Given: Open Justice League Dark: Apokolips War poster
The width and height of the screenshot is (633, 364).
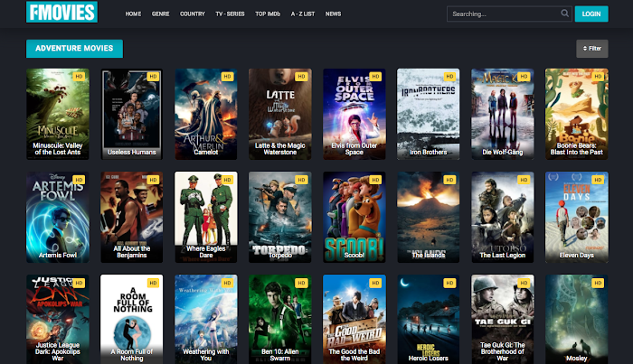Looking at the screenshot, I should coord(58,319).
